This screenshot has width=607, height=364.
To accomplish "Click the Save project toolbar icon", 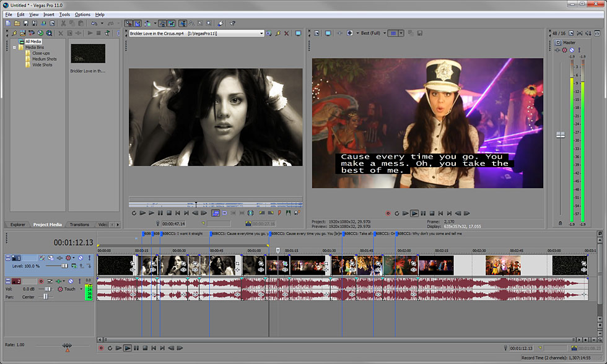I will coord(25,23).
